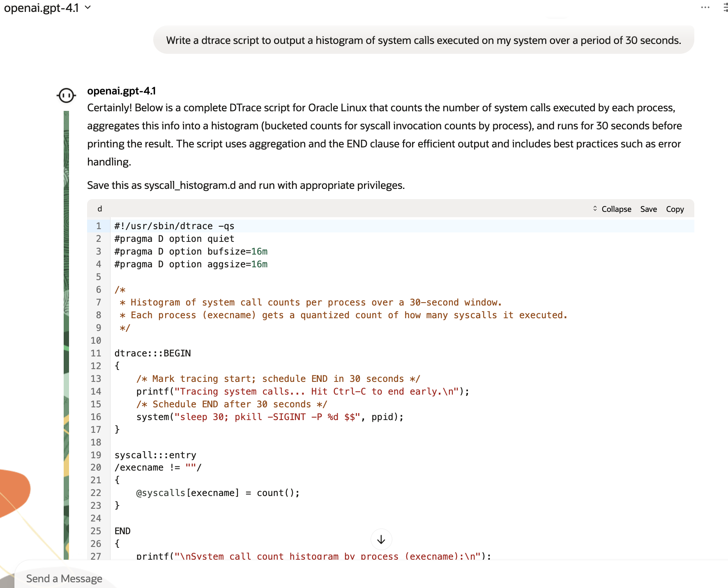Copy the dtrace script code
This screenshot has width=728, height=588.
click(x=675, y=209)
